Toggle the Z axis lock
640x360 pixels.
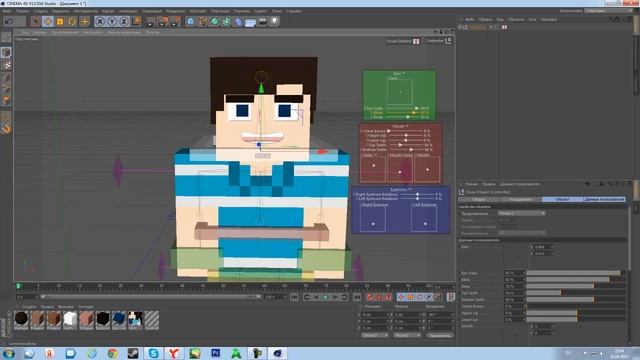tap(124, 21)
